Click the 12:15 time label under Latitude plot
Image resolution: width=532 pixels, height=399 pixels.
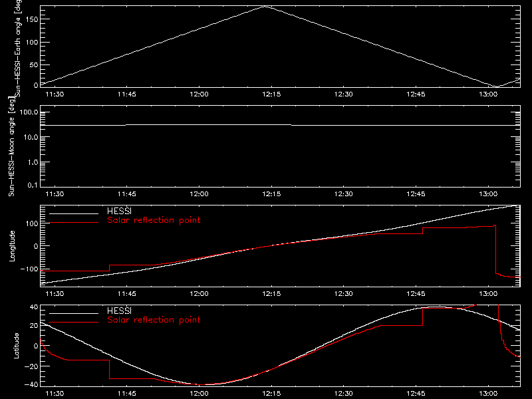[271, 394]
